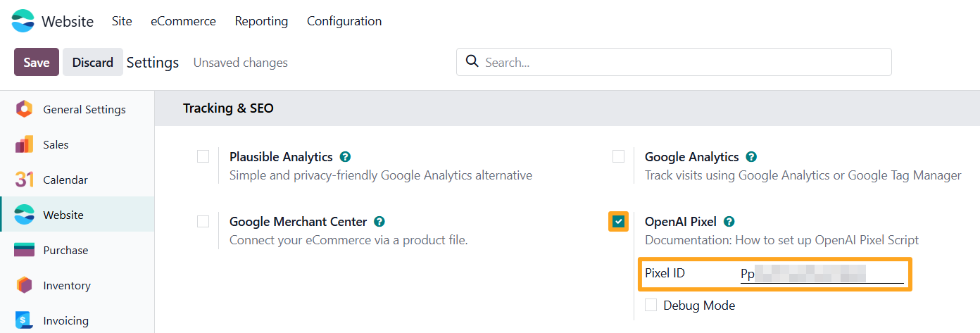This screenshot has height=333, width=980.
Task: Click the Google Analytics label
Action: (692, 157)
